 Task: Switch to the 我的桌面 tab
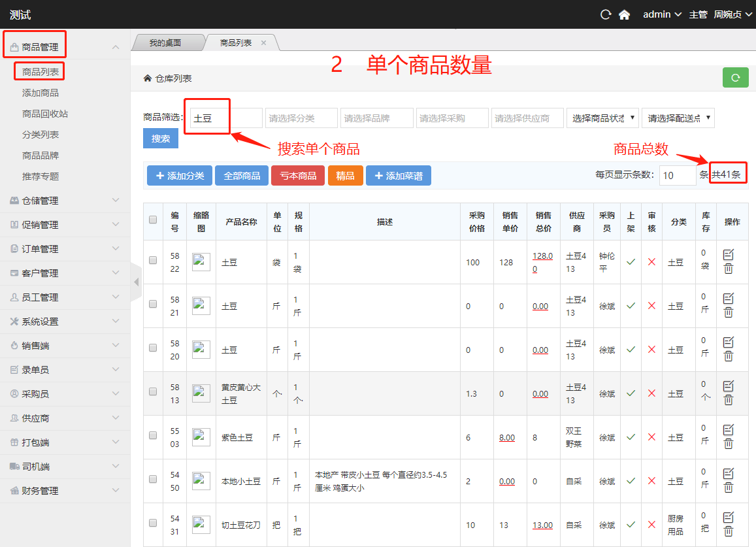(x=165, y=43)
